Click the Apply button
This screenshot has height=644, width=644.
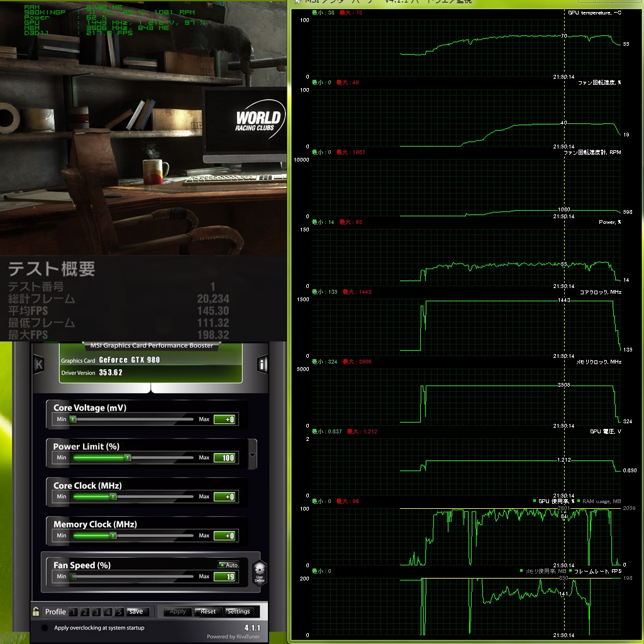pos(178,611)
